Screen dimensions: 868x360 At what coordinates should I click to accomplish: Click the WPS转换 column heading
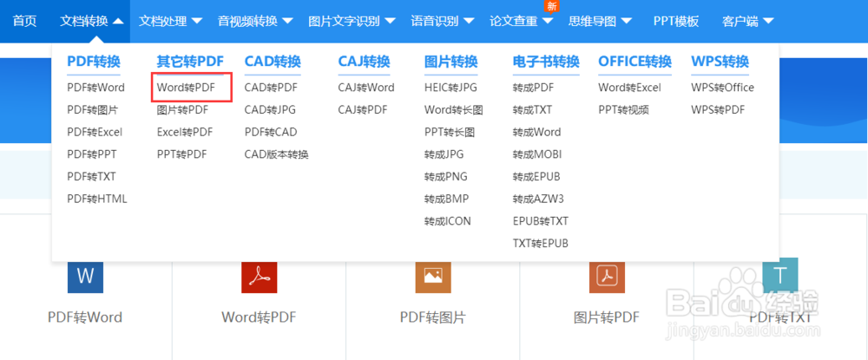[x=720, y=61]
